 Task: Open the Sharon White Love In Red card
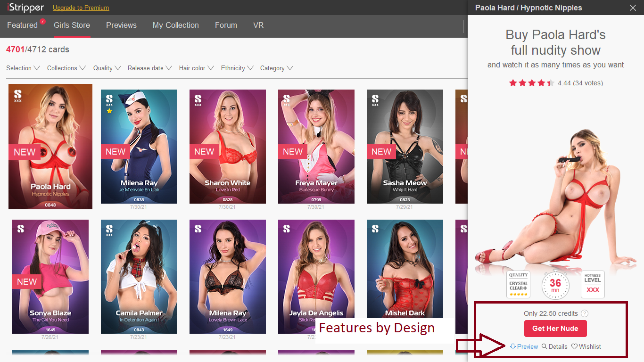click(228, 147)
